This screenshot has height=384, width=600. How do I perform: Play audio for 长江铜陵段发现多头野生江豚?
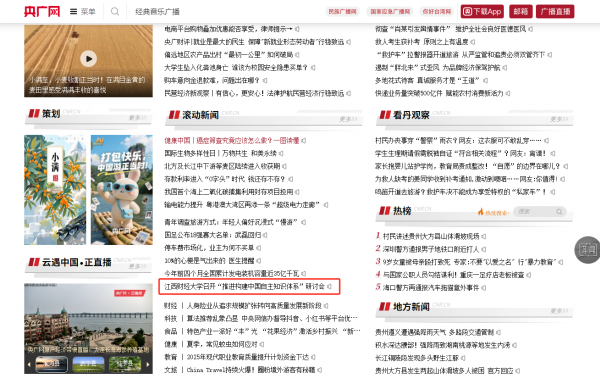point(463,358)
